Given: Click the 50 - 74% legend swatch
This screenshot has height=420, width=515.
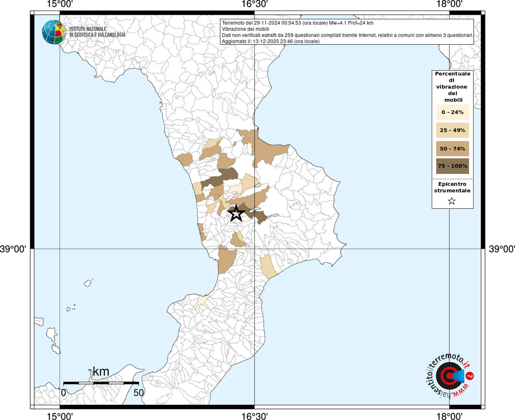Looking at the screenshot, I should point(452,148).
